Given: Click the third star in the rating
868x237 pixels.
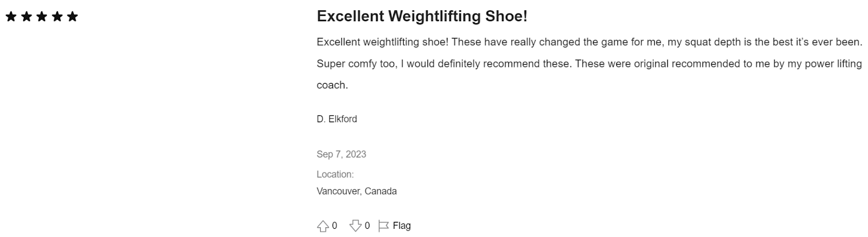Looking at the screenshot, I should click(x=42, y=16).
